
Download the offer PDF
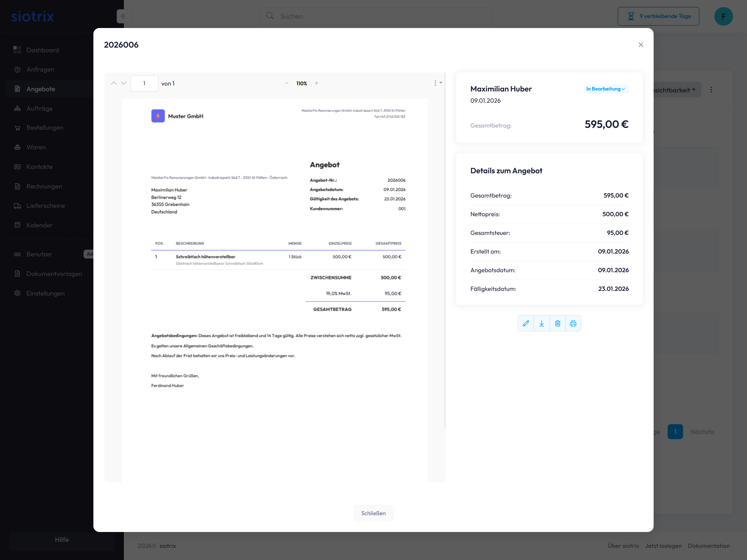pyautogui.click(x=541, y=323)
